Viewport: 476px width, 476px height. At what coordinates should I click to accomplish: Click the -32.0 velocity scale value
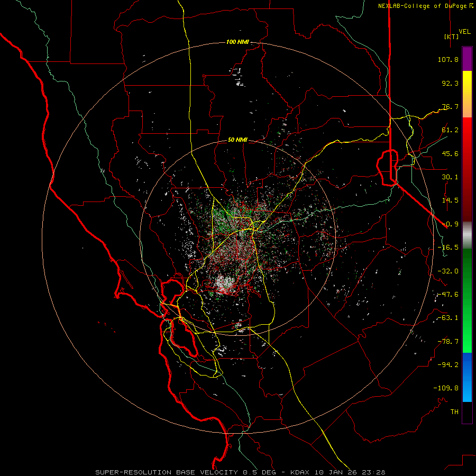point(448,271)
